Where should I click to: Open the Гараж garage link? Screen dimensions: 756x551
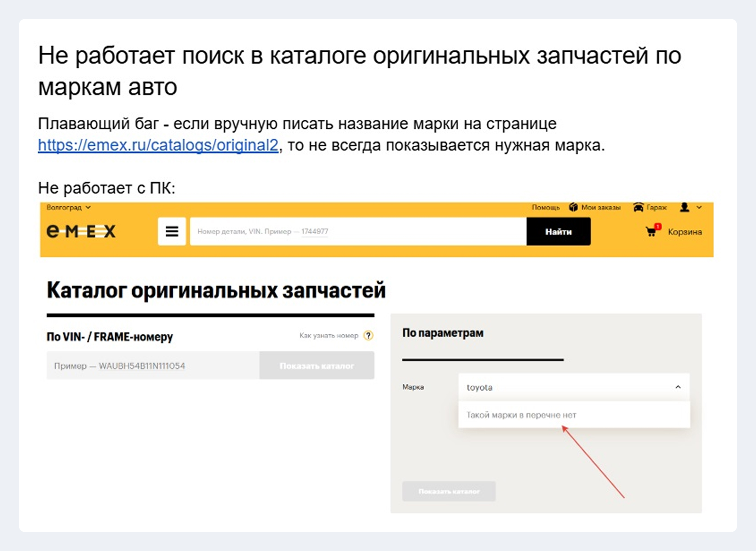pos(657,207)
